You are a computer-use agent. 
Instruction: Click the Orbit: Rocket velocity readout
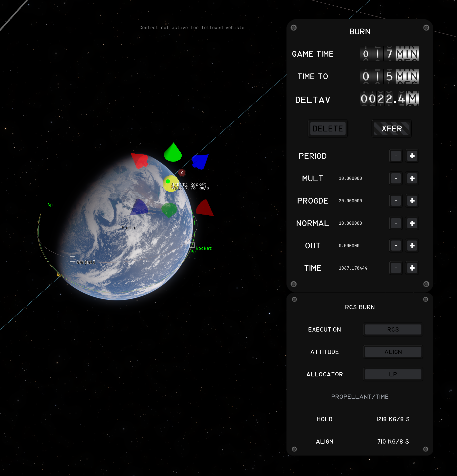point(190,186)
